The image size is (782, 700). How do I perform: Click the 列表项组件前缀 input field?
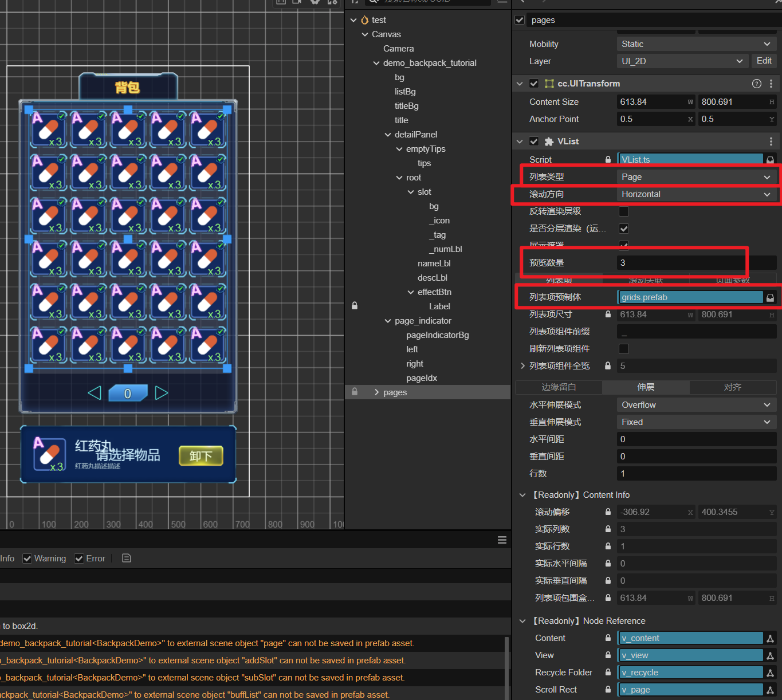[x=697, y=332]
